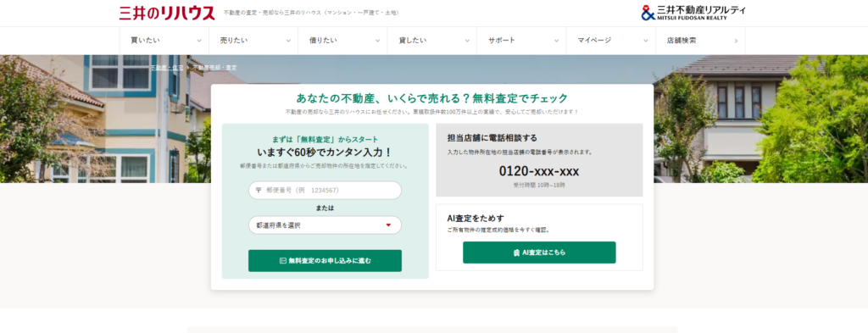The image size is (868, 333).
Task: Click the 0120-xxx-xxx phone number
Action: tap(539, 171)
